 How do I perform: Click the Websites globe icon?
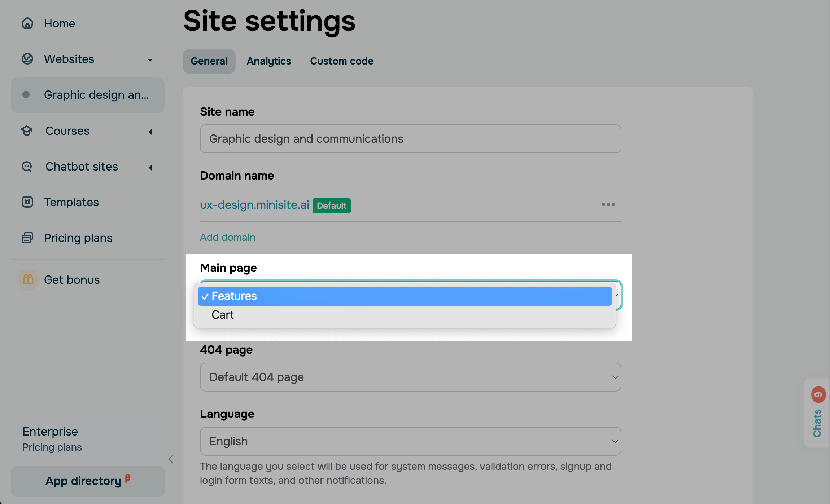tap(27, 59)
